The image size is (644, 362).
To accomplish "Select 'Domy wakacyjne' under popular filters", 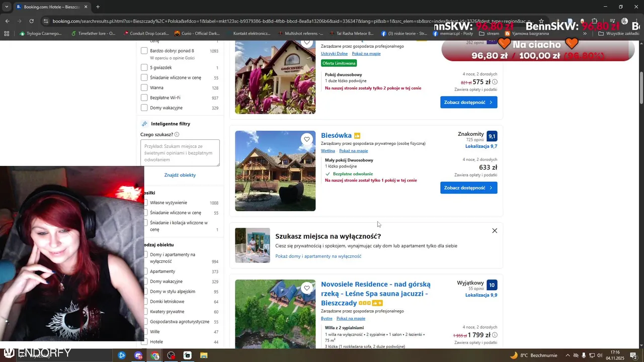I will coord(144,108).
